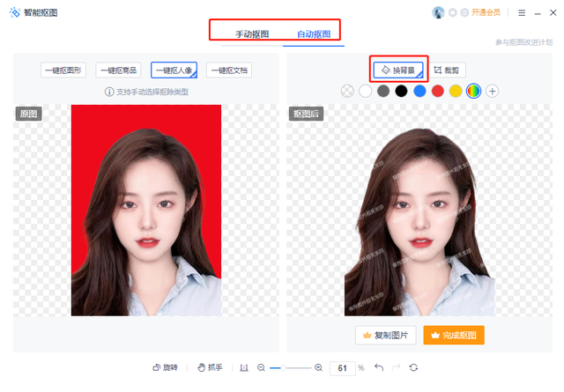Screen dimensions: 564x392
Task: Click the 智能抠图 app logo
Action: click(x=15, y=12)
